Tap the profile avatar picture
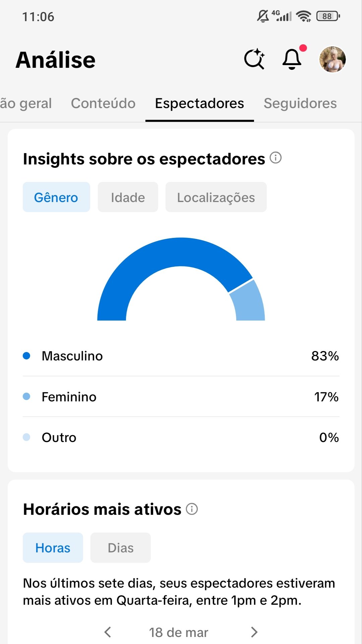Image resolution: width=362 pixels, height=644 pixels. [333, 59]
